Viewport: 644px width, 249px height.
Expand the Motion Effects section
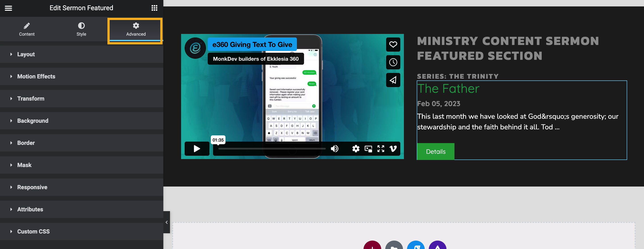(81, 76)
